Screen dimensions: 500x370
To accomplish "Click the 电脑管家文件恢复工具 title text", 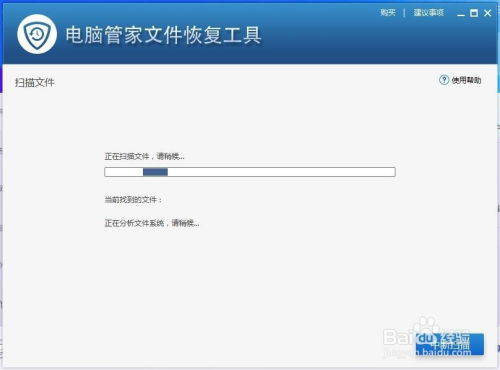I will click(163, 35).
